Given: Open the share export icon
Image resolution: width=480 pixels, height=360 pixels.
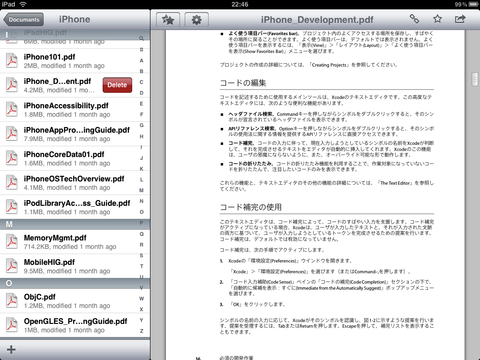Looking at the screenshot, I should click(x=460, y=19).
